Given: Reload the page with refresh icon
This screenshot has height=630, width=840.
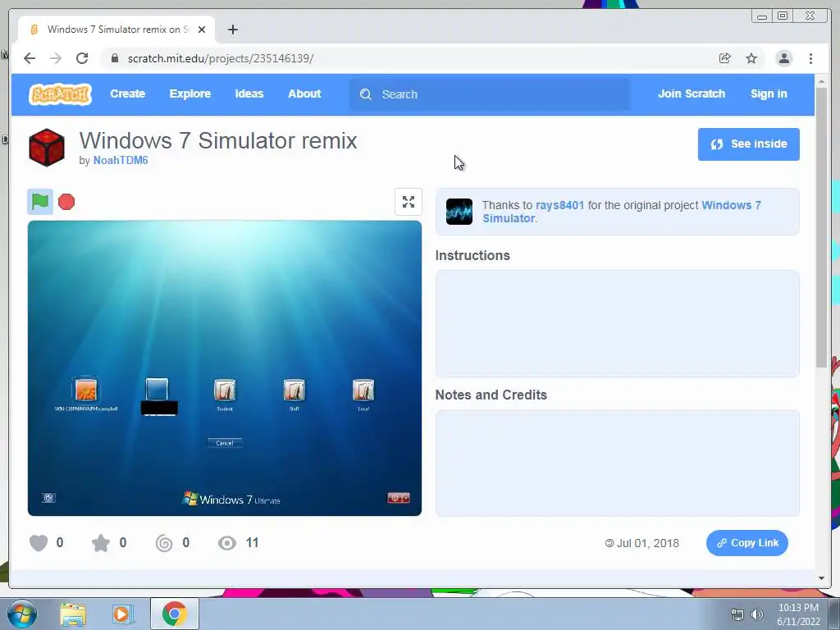Looking at the screenshot, I should coord(82,58).
